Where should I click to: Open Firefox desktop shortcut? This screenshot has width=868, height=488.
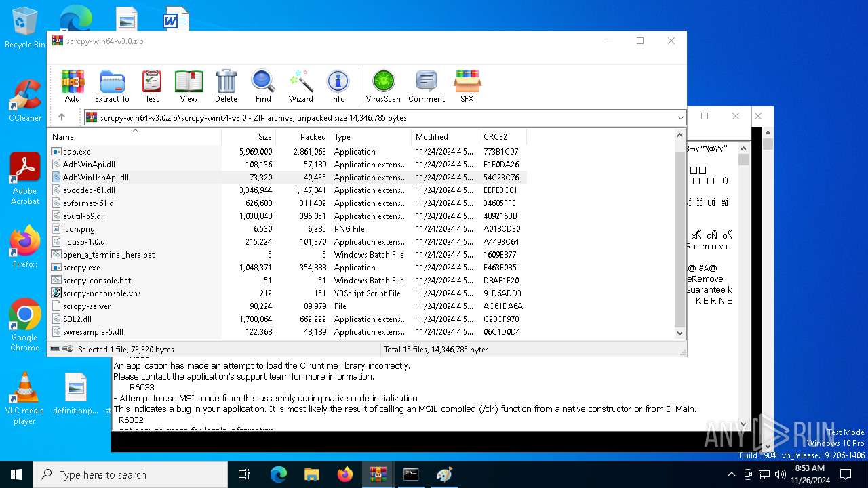[x=25, y=247]
